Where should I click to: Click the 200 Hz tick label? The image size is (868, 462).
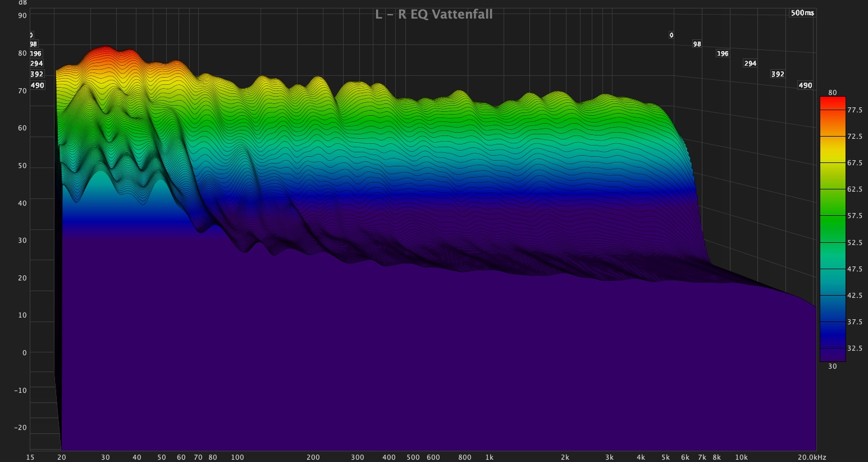coord(313,457)
